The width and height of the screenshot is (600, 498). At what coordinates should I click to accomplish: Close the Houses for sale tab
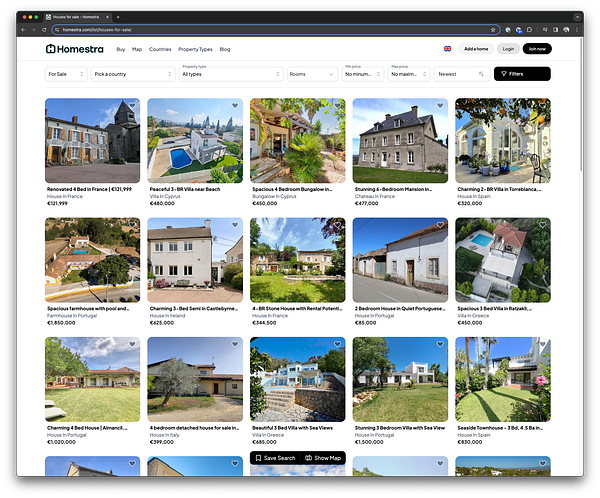[x=107, y=17]
